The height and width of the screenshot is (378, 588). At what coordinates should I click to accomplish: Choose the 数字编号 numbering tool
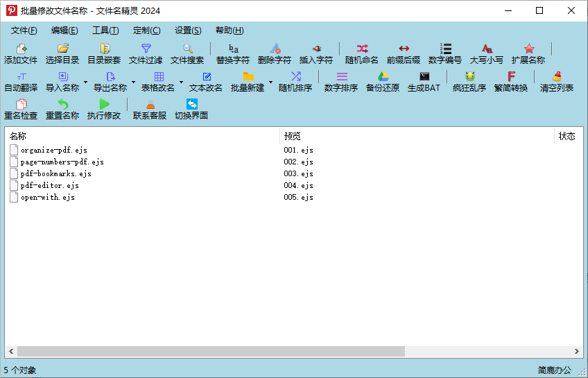pos(445,53)
